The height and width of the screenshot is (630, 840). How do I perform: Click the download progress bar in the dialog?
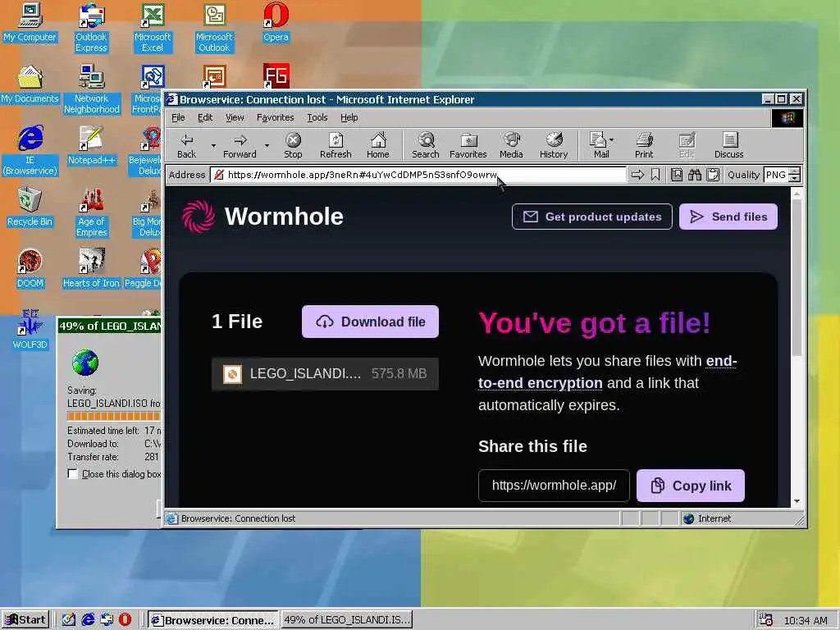tap(113, 416)
